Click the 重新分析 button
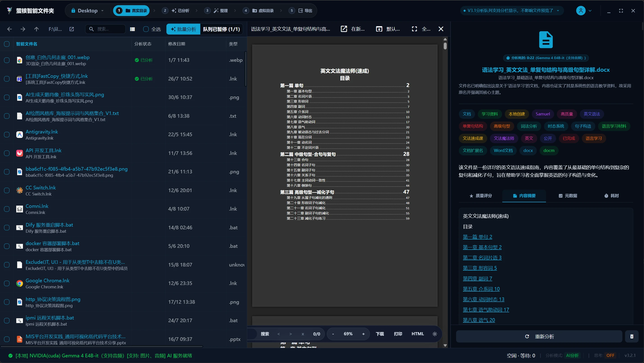The image size is (644, 363). [539, 336]
